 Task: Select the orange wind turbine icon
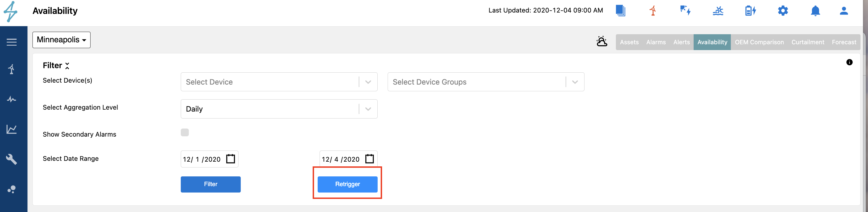point(653,11)
